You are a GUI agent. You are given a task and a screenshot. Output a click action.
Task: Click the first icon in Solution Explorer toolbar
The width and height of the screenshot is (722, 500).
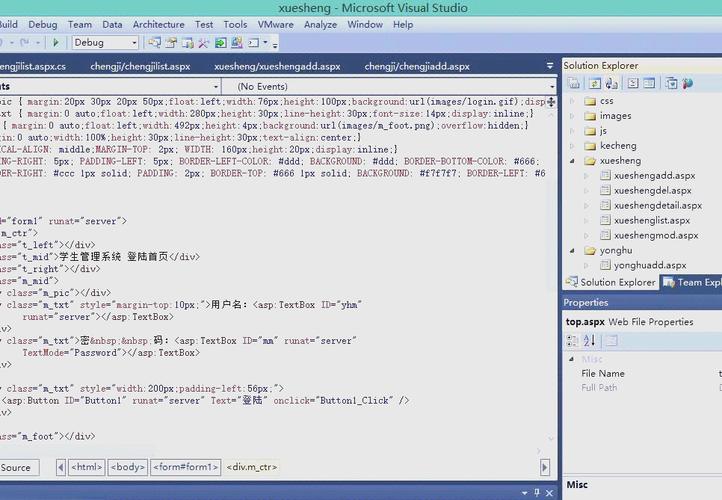(x=573, y=84)
